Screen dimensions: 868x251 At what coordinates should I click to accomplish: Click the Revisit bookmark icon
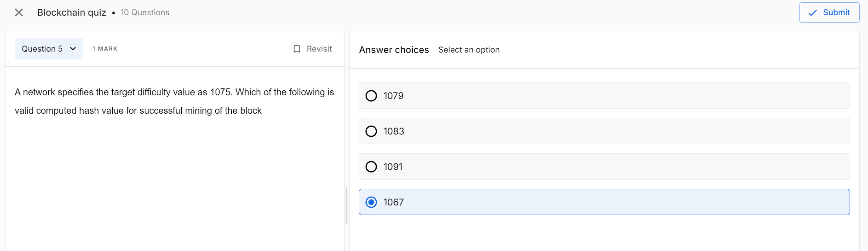pyautogui.click(x=297, y=49)
